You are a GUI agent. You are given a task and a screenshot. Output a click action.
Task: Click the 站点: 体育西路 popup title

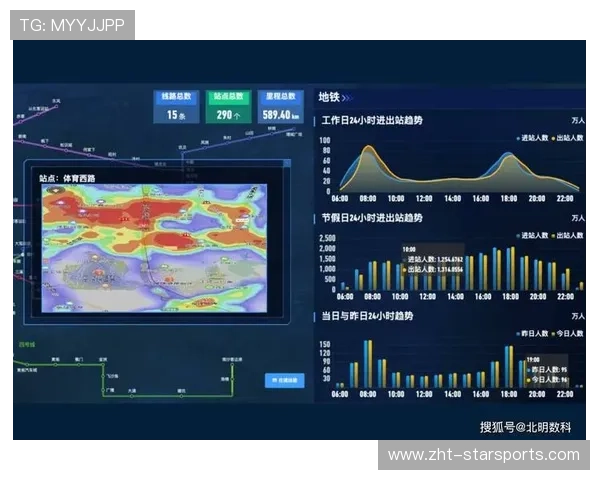pos(75,178)
